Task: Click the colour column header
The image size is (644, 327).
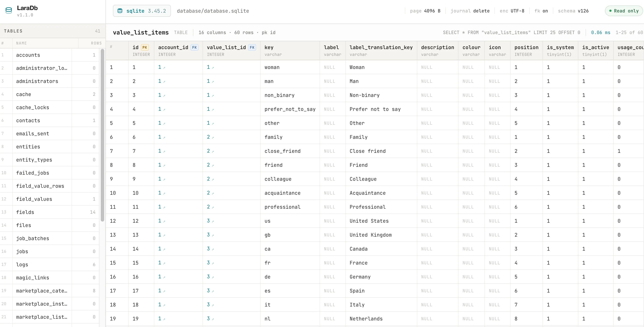Action: pos(471,51)
